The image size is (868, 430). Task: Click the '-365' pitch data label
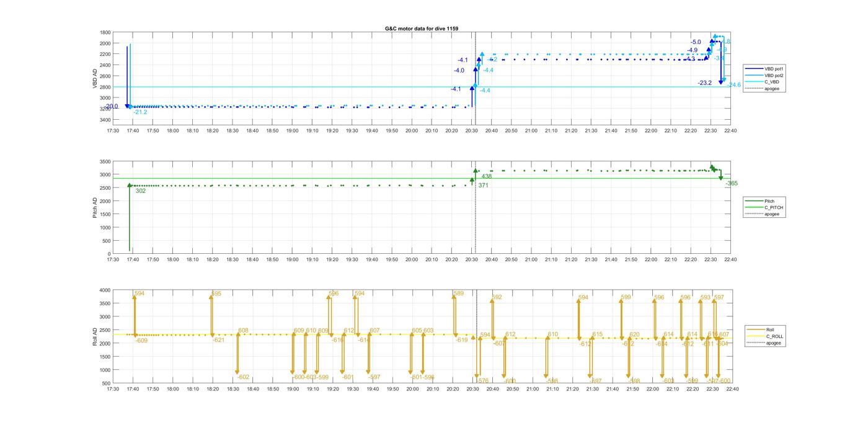pyautogui.click(x=732, y=184)
